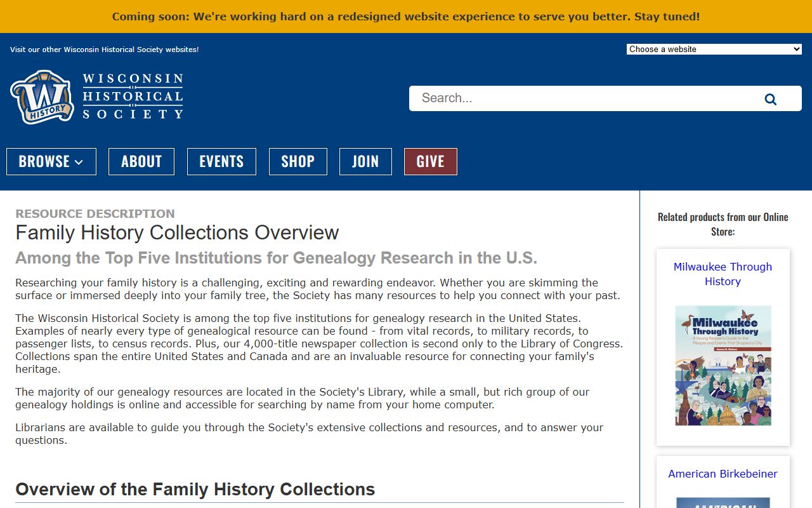Open the Shop menu item
This screenshot has height=508, width=812.
tap(298, 161)
